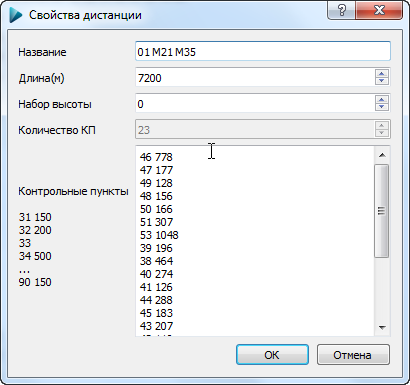
Task: Close the Свойства дистанции dialog
Action: [x=379, y=10]
